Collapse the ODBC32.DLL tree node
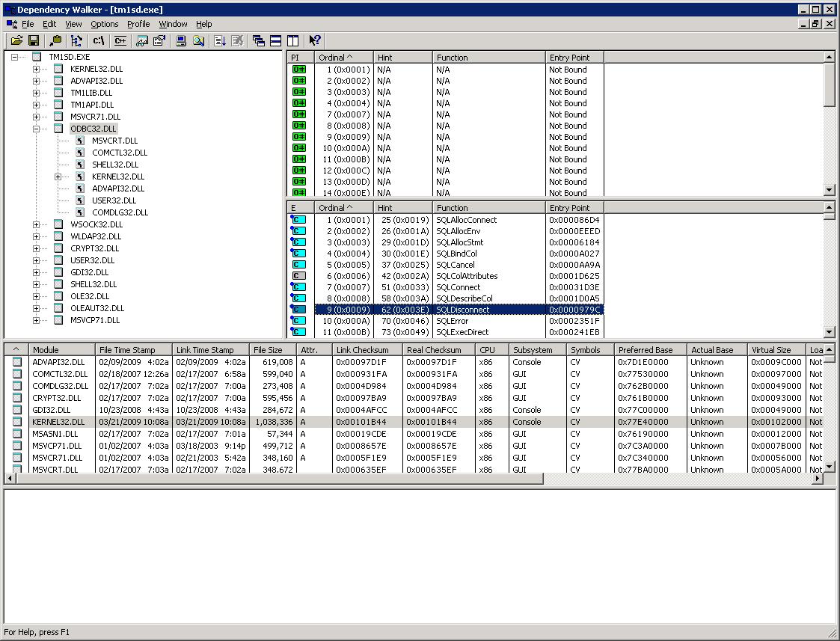840x641 pixels. click(x=36, y=129)
